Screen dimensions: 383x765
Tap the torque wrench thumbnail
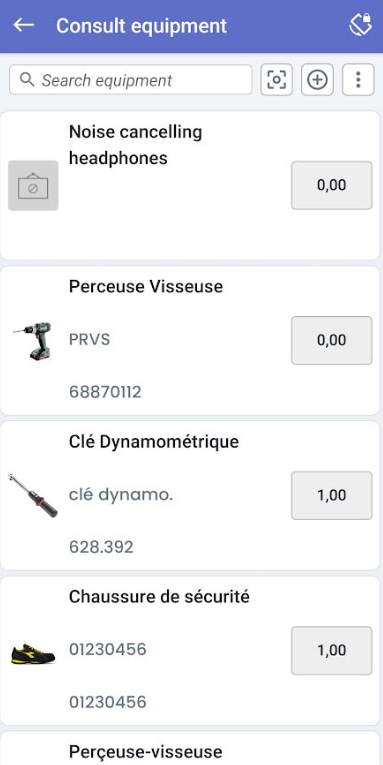point(33,495)
